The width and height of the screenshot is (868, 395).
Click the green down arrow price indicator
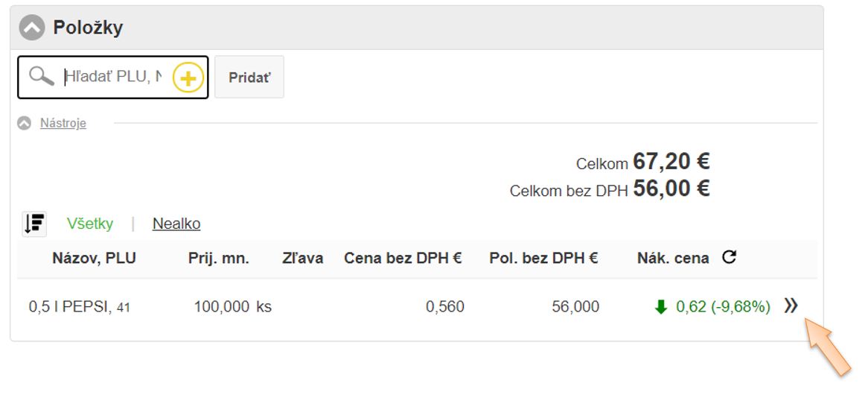click(660, 306)
